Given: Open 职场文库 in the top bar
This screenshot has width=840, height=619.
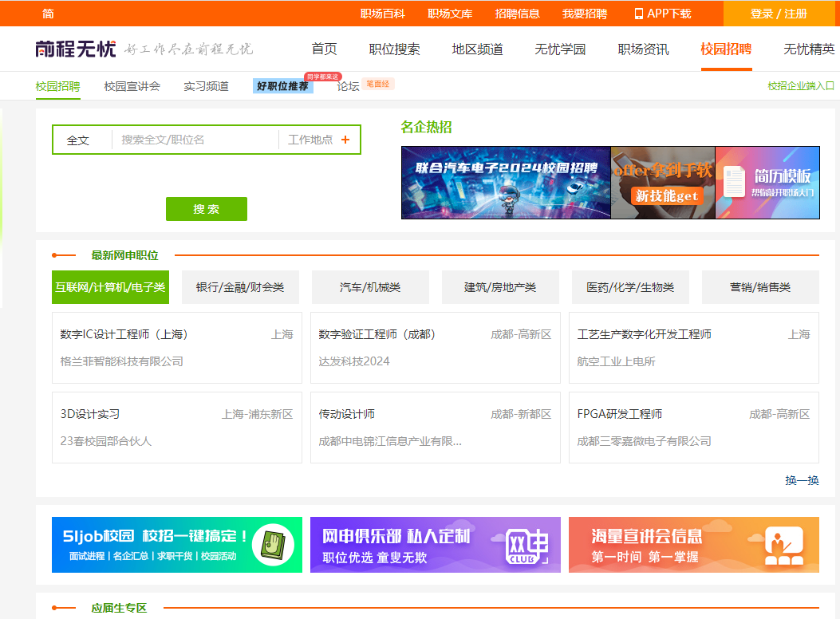Looking at the screenshot, I should [x=450, y=14].
